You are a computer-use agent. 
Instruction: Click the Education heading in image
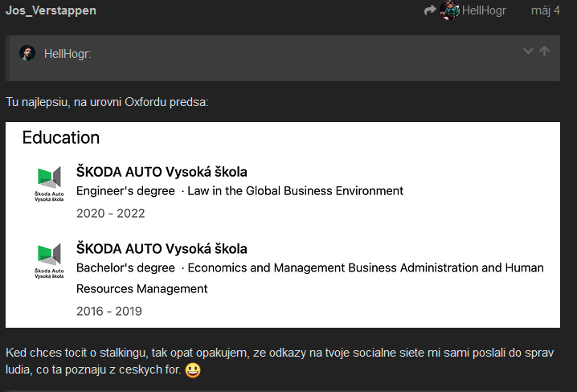point(61,137)
